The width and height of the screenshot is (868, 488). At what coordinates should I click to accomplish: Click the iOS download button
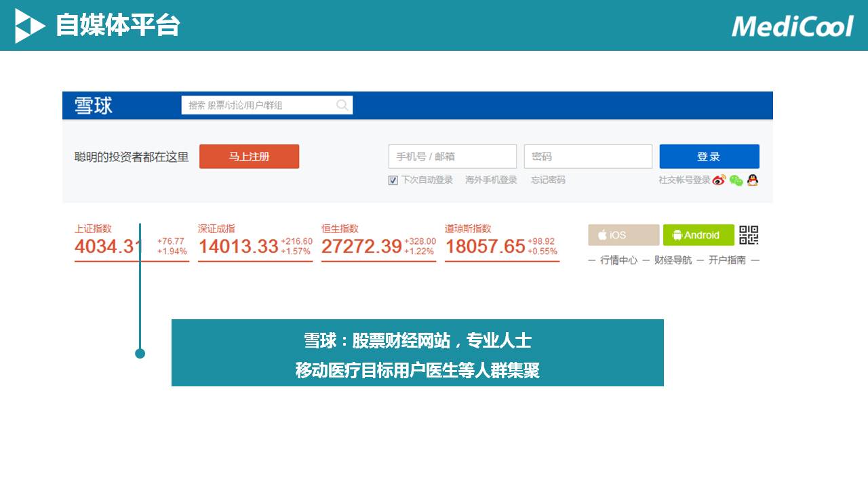pyautogui.click(x=623, y=235)
